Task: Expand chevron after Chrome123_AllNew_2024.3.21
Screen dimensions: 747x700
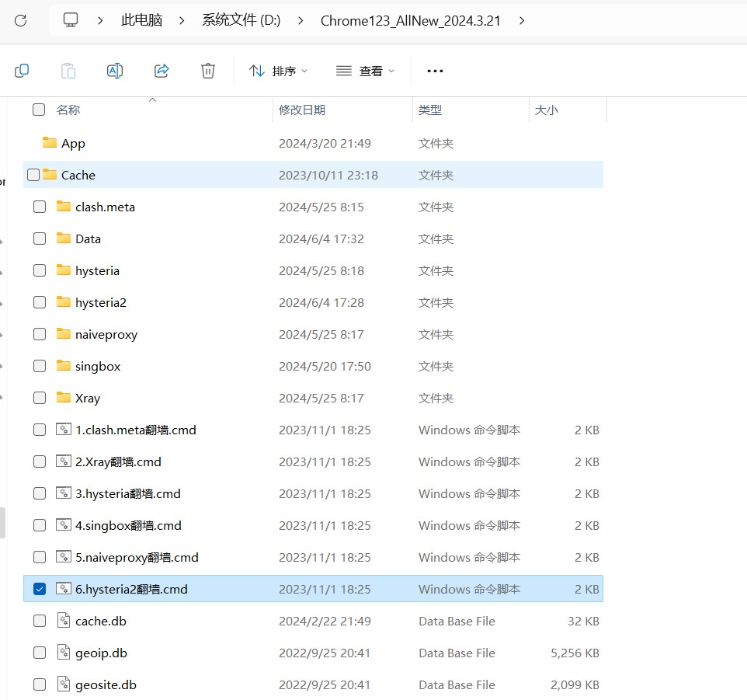Action: click(x=522, y=20)
